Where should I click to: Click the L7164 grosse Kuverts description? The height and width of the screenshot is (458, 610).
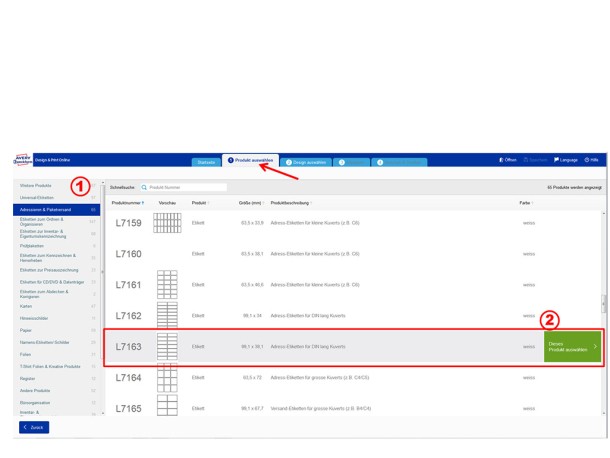click(x=320, y=377)
